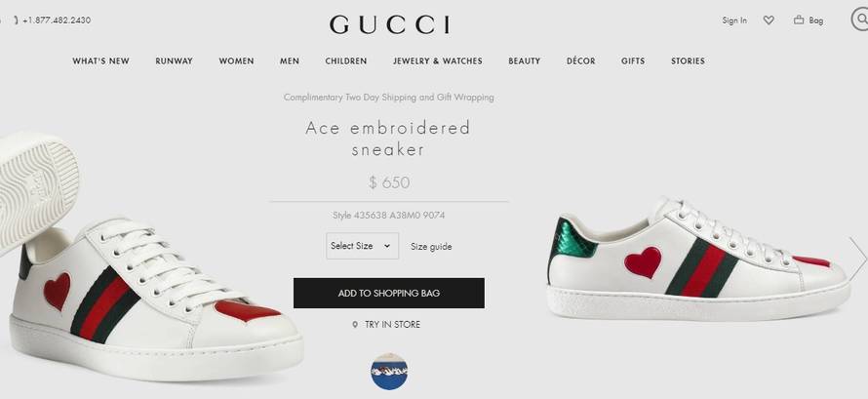Click Try In Store link
Screen dimensions: 868x399
(392, 325)
